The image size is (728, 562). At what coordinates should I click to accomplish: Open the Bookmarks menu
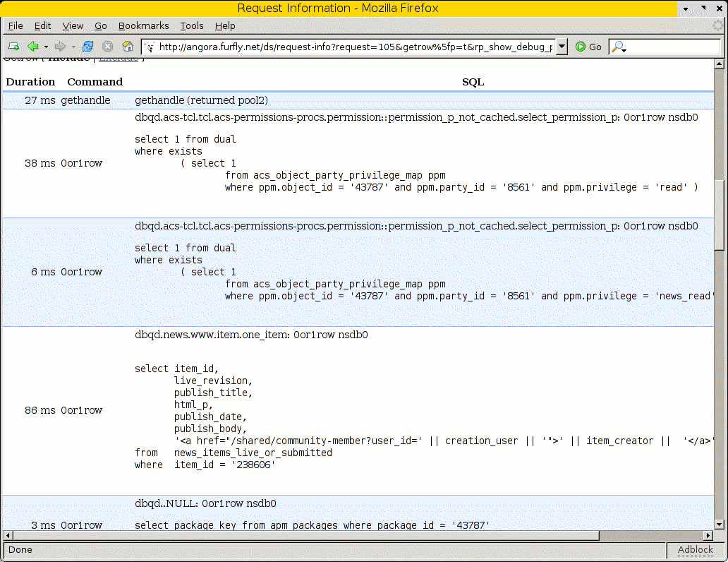click(x=144, y=25)
